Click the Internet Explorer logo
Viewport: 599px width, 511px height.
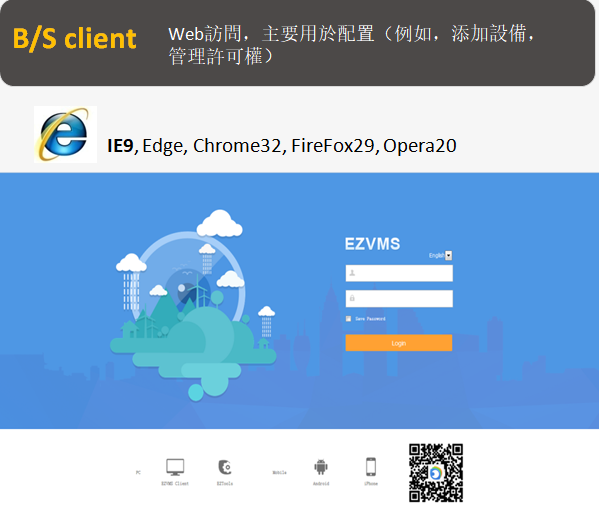pyautogui.click(x=65, y=134)
